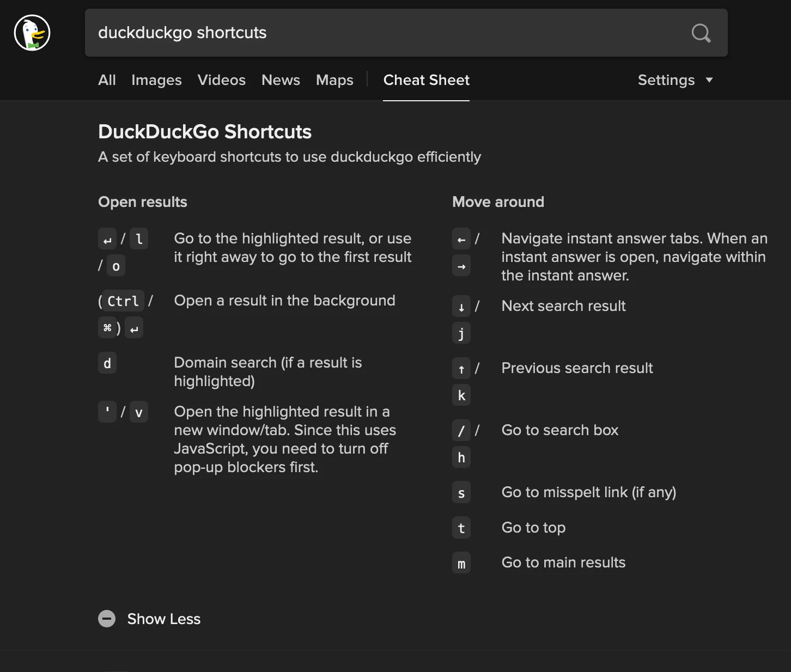Click the DuckDuckGo duck logo

pos(32,33)
